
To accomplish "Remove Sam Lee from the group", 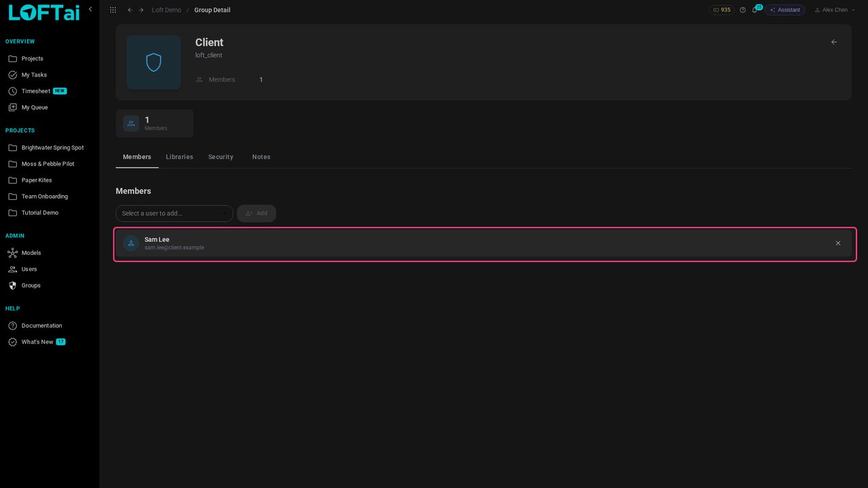I will 838,243.
